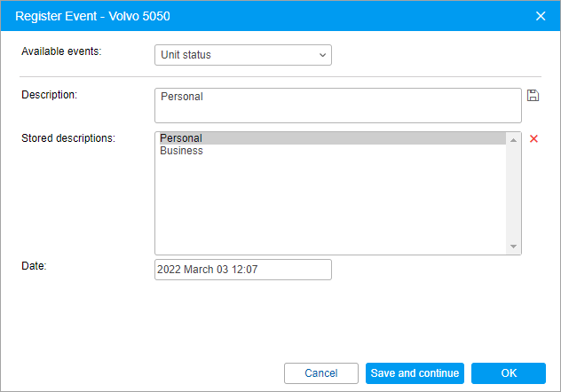Select the Personal stored description
The width and height of the screenshot is (561, 392).
[181, 138]
